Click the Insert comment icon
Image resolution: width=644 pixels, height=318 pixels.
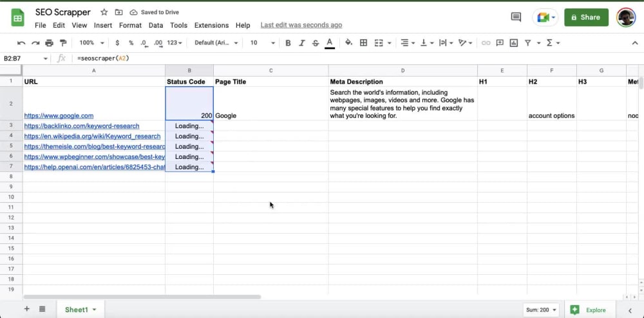(500, 42)
